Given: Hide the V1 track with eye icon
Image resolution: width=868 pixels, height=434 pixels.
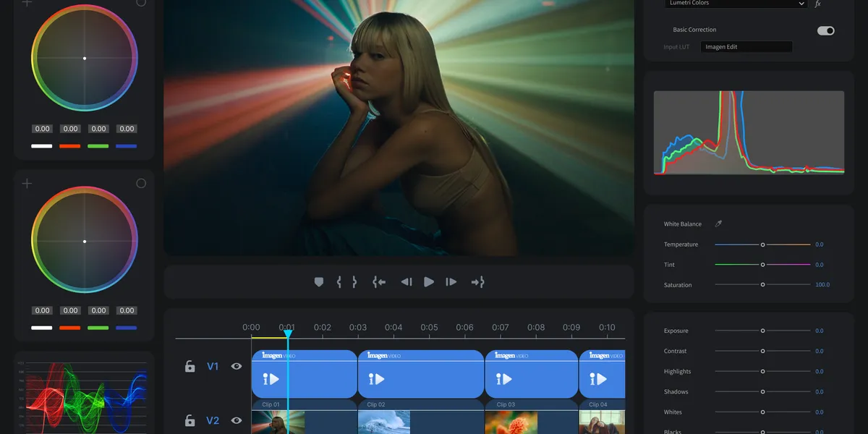Looking at the screenshot, I should [237, 367].
